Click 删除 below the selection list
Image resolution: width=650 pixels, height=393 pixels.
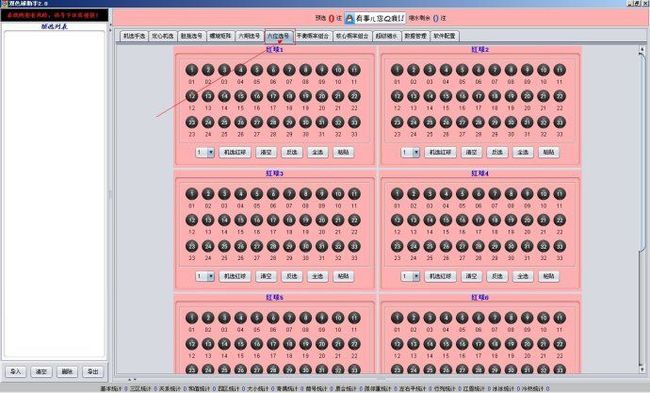pos(67,371)
